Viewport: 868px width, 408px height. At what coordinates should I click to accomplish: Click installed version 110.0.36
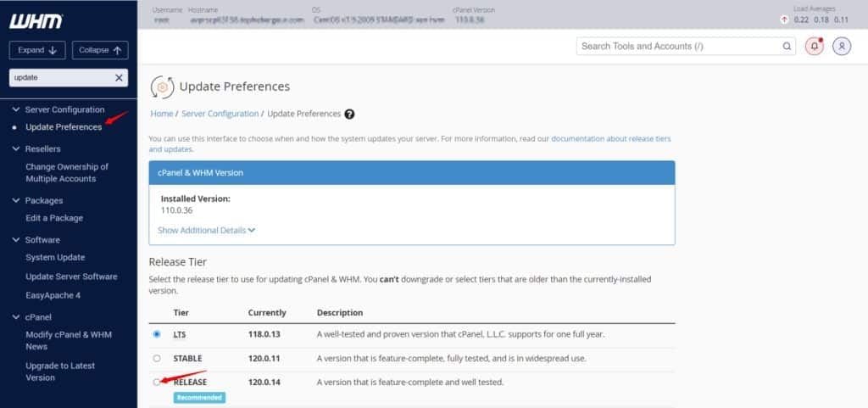tap(176, 210)
